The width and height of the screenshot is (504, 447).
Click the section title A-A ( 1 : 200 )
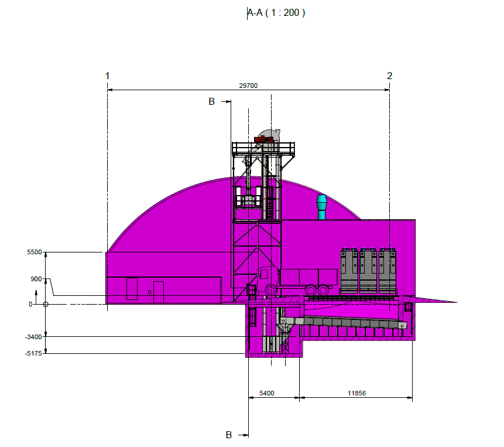(x=276, y=12)
